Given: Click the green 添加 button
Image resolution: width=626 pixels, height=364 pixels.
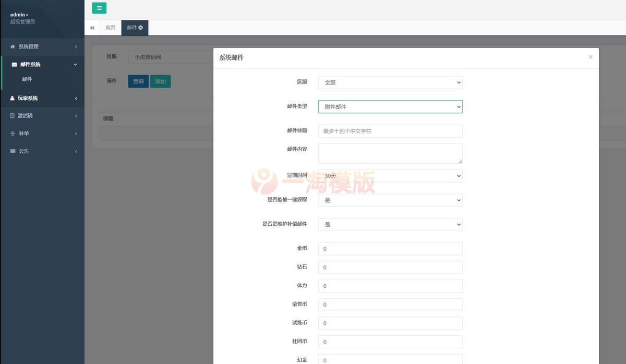Looking at the screenshot, I should 160,81.
